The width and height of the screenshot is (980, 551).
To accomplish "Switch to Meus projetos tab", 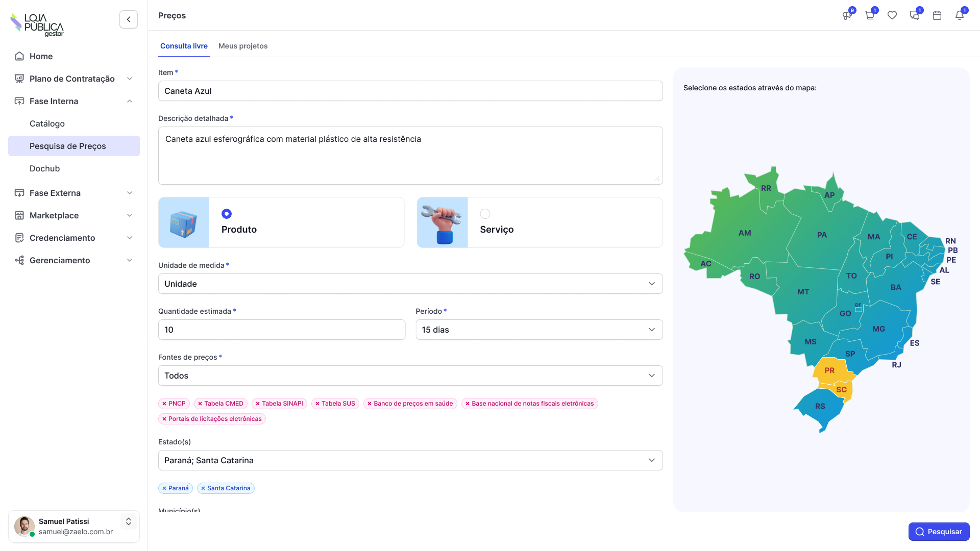I will tap(243, 46).
